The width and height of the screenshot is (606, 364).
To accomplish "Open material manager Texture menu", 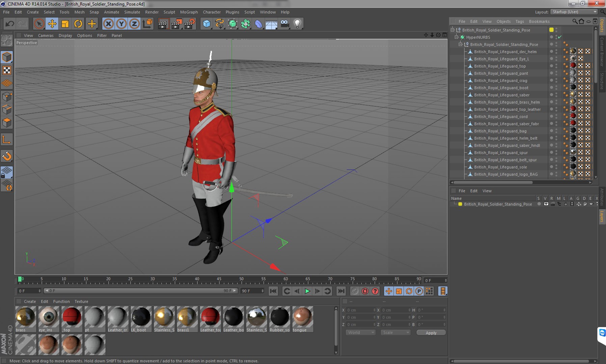I will click(x=81, y=301).
